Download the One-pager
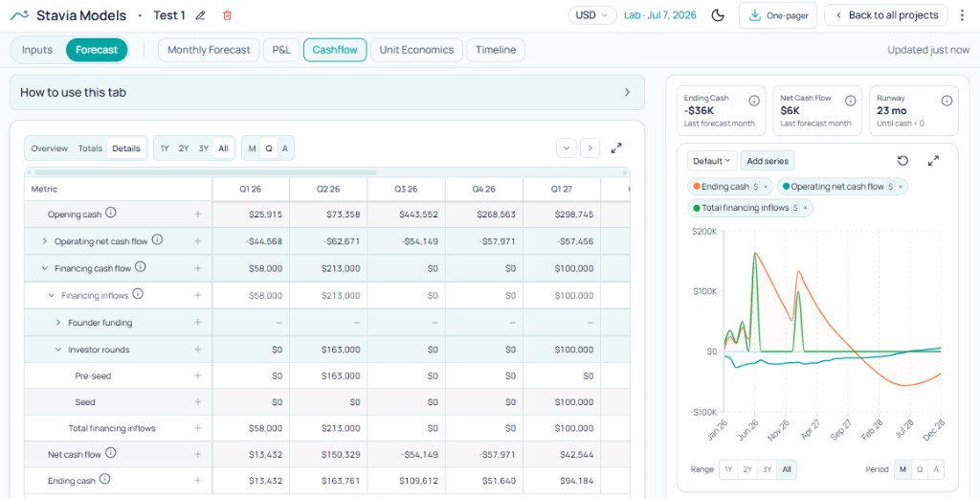This screenshot has width=980, height=499. (x=778, y=15)
